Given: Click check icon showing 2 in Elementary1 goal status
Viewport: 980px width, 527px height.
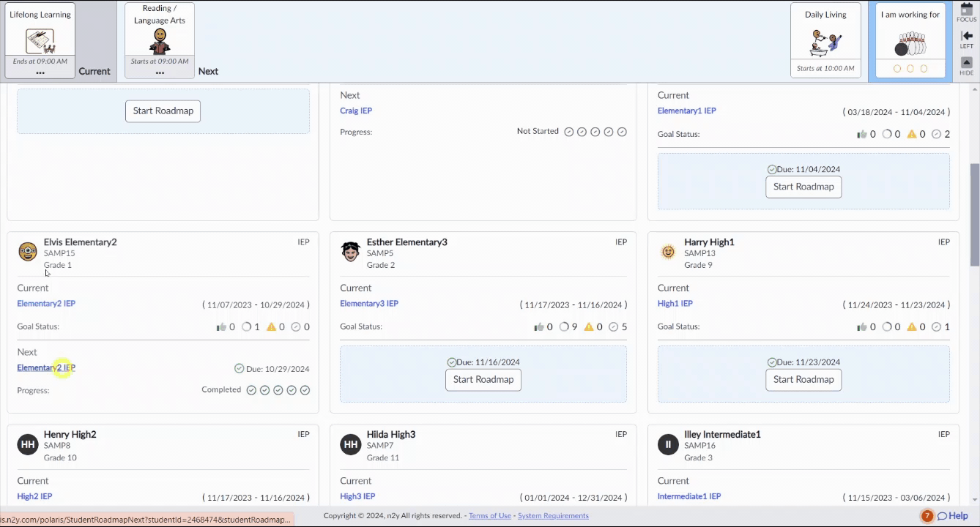Looking at the screenshot, I should click(x=936, y=135).
